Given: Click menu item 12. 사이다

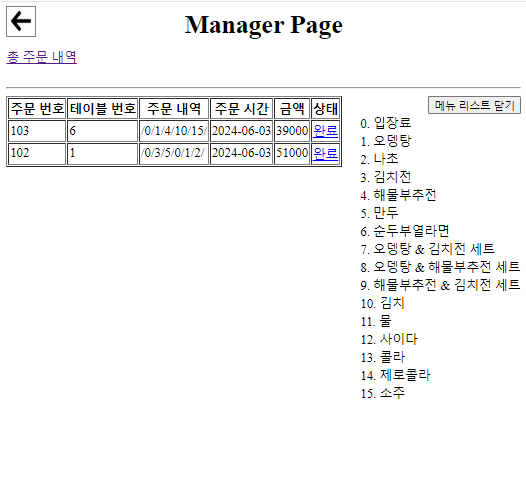Looking at the screenshot, I should tap(389, 339).
